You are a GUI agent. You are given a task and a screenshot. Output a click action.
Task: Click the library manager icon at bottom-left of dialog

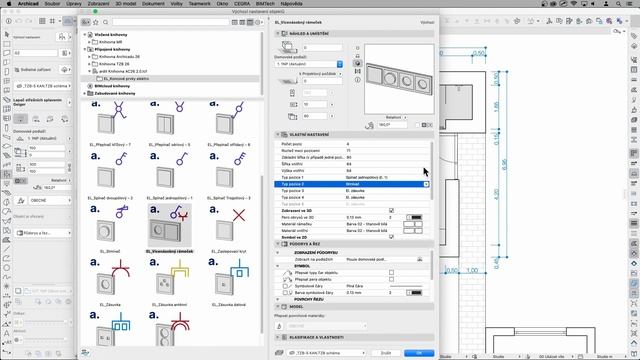(85, 352)
